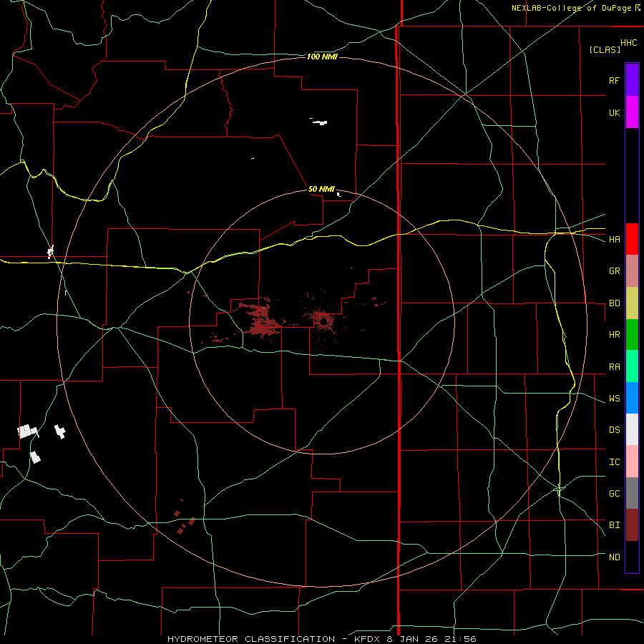This screenshot has height=644, width=644.
Task: Click the Hydrometeor Classification title text
Action: coord(250,639)
